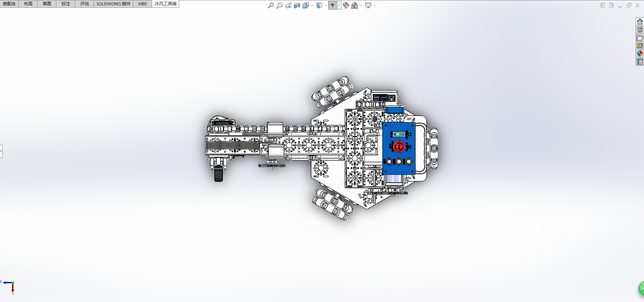Restore down the document window
This screenshot has height=302, width=644.
click(629, 5)
